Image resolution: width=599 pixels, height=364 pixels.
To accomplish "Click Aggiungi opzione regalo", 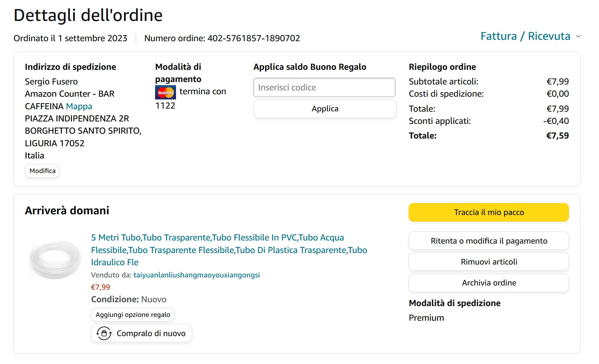I will tap(133, 314).
